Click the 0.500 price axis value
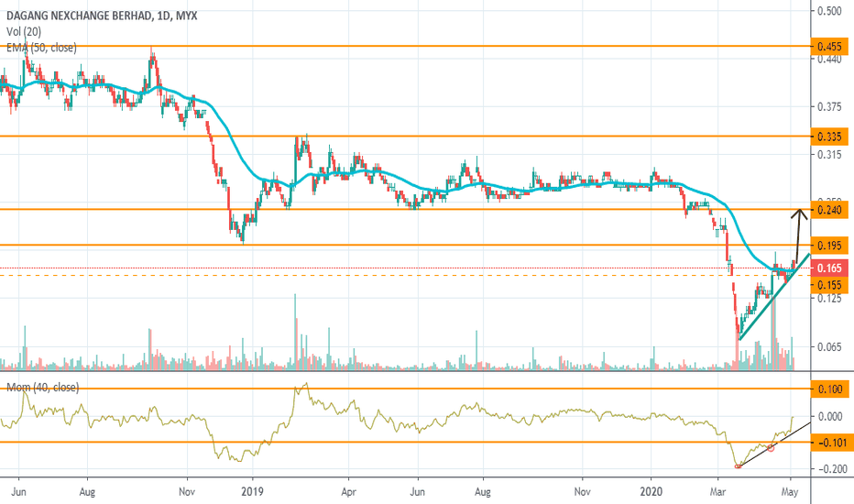Image resolution: width=854 pixels, height=504 pixels. 829,11
